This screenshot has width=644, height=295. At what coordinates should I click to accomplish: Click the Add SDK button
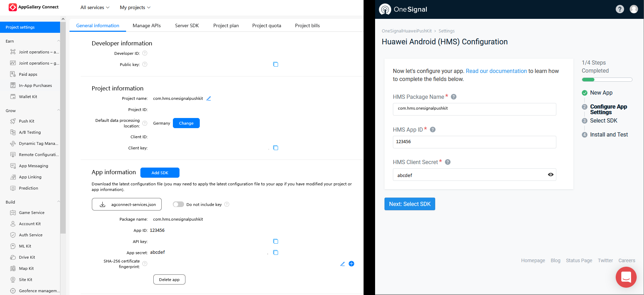pos(160,173)
